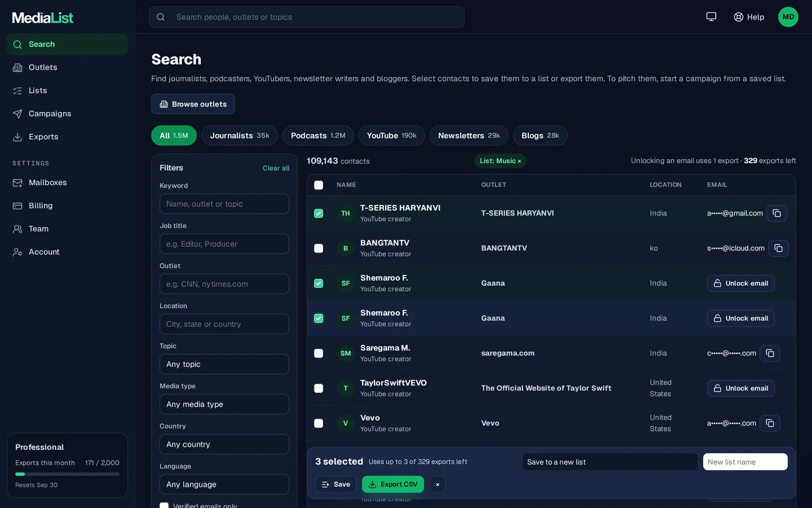
Task: Tick the TaylorSwiftVEVO row checkbox
Action: 319,388
